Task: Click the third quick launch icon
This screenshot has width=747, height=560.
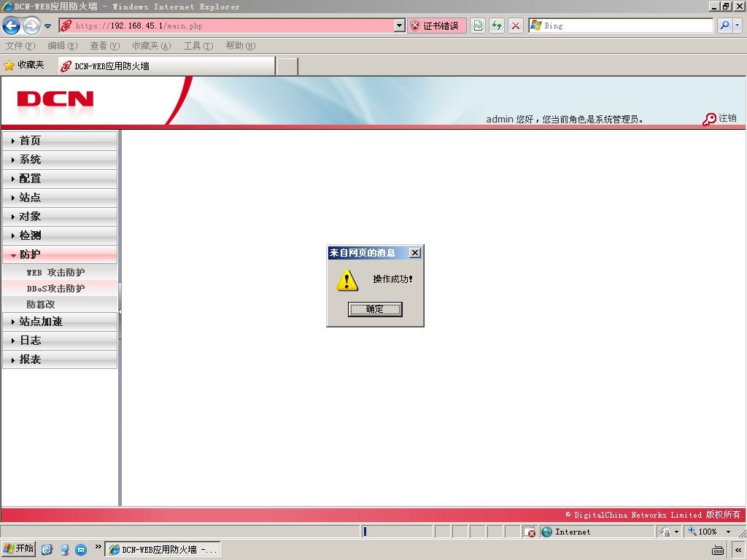Action: 82,550
